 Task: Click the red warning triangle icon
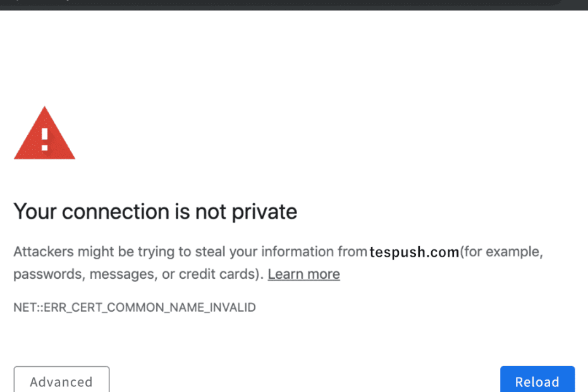44,134
